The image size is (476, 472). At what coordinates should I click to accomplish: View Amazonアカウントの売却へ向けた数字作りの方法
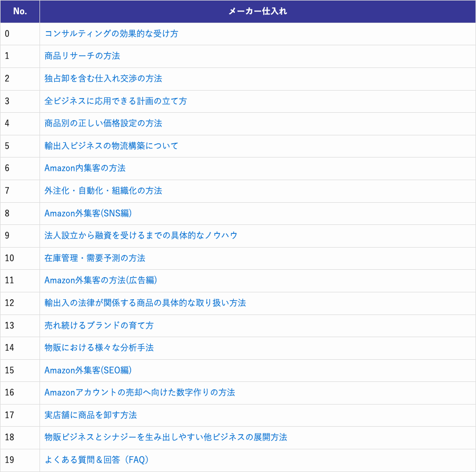coord(140,393)
